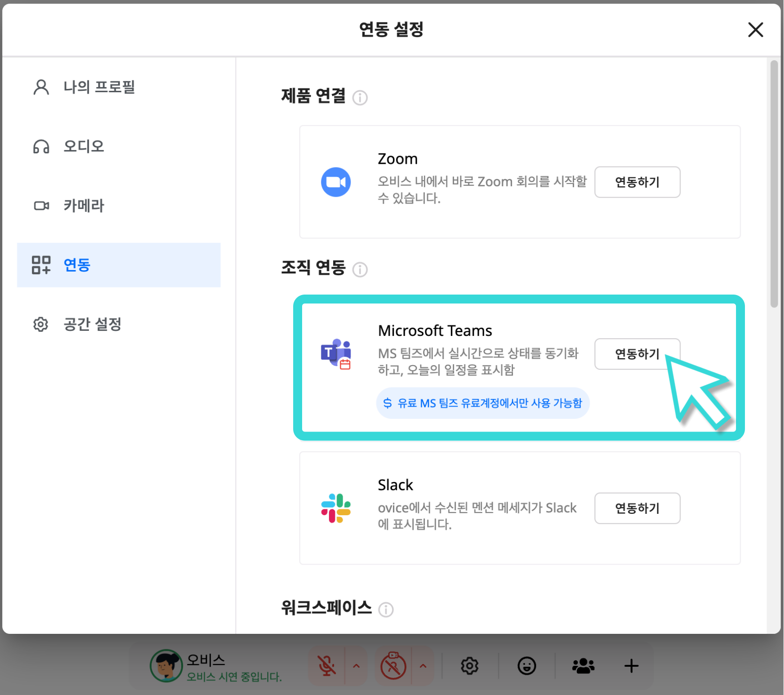Image resolution: width=784 pixels, height=695 pixels.
Task: Click the 오비스 시연 중입니다. status text
Action: click(x=234, y=677)
